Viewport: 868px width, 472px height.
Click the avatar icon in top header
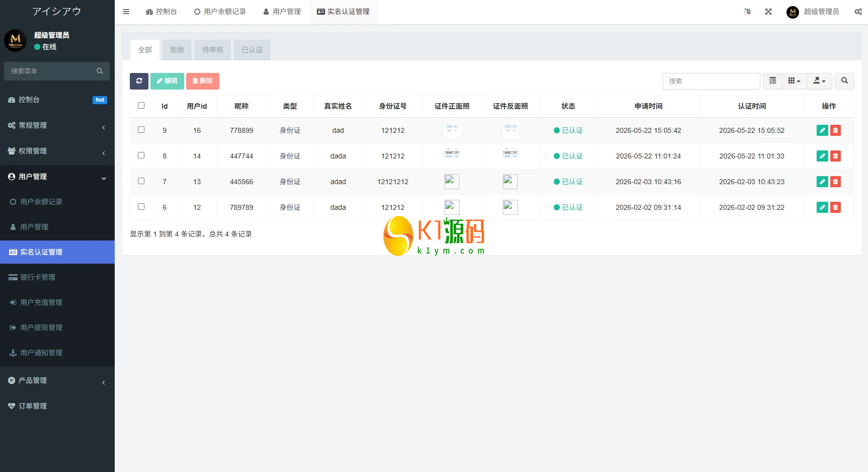click(793, 12)
